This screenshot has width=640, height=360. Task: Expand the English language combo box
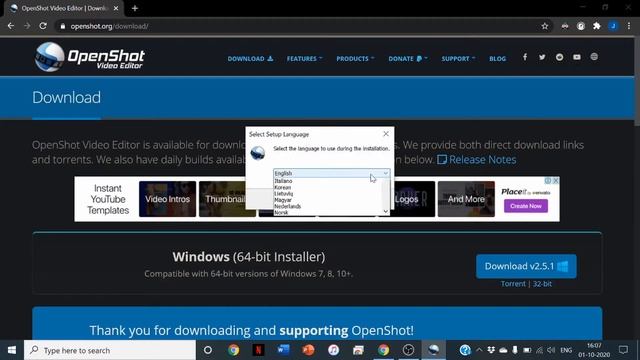click(331, 173)
